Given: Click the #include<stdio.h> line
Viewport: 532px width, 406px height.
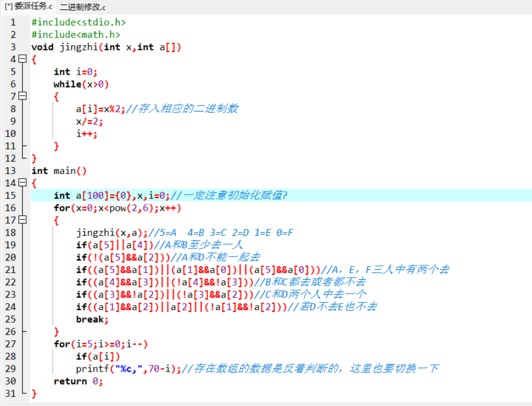Looking at the screenshot, I should [78, 22].
